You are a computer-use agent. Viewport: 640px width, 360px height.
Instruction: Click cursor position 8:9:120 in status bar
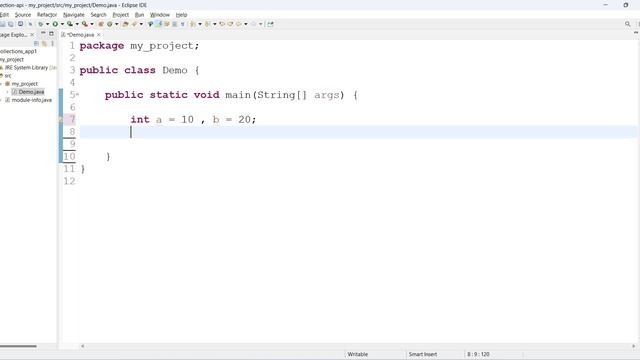pyautogui.click(x=478, y=354)
